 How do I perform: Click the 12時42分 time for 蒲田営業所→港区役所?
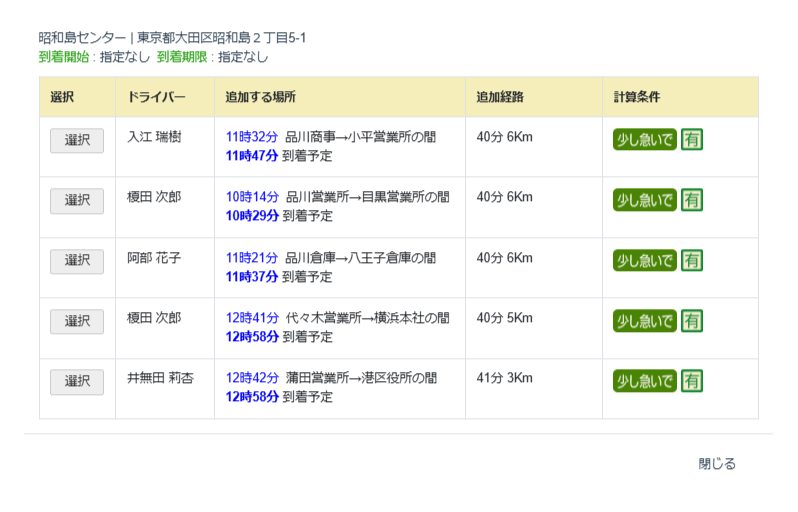[x=252, y=378]
